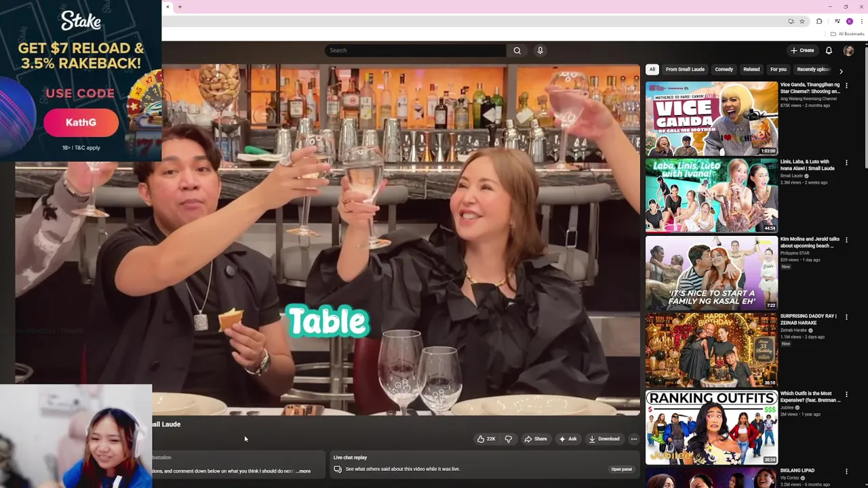This screenshot has height=488, width=868.
Task: Open the media controls icon in Chrome toolbar
Action: click(837, 21)
